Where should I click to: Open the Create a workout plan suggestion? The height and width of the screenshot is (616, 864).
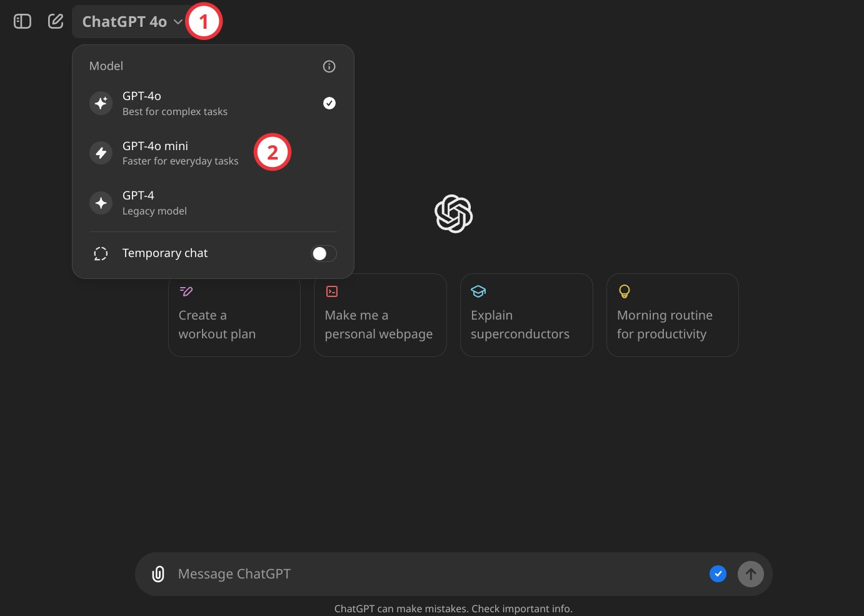[234, 315]
